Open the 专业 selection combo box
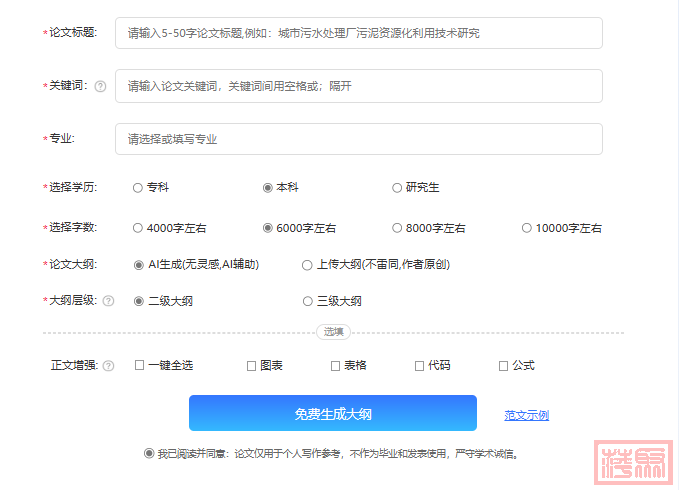This screenshot has width=679, height=490. tap(359, 139)
